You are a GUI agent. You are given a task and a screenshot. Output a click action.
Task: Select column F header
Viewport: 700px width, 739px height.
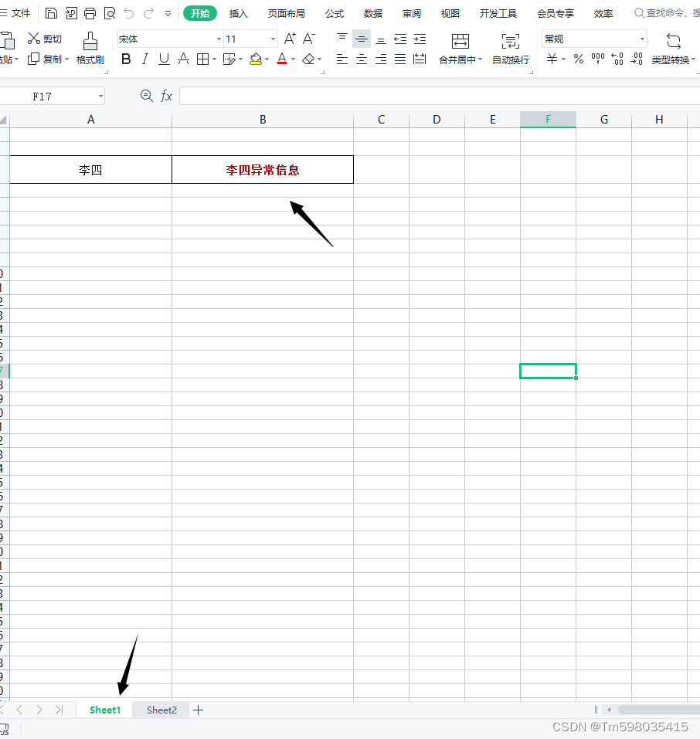coord(548,120)
